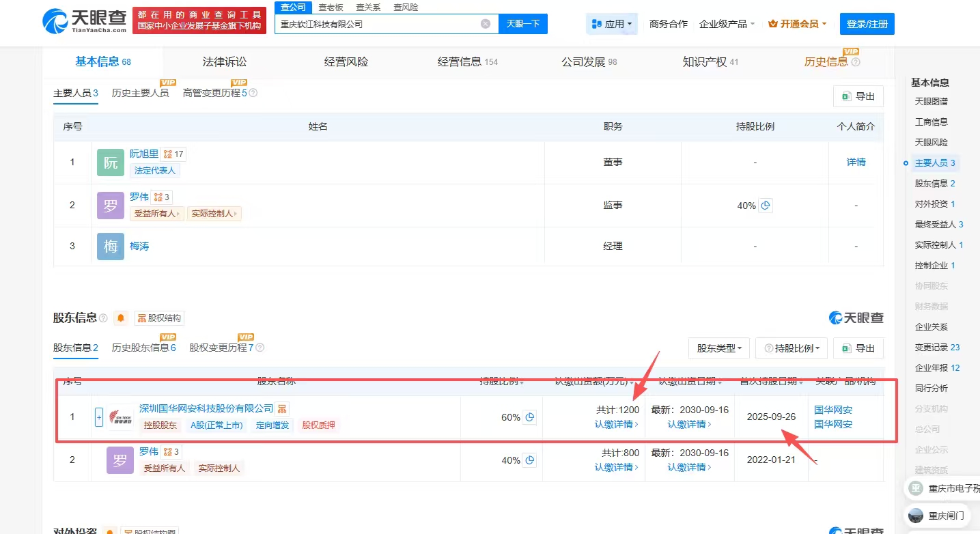
Task: Open 阮旭里's relation graph badge 17
Action: tap(173, 154)
